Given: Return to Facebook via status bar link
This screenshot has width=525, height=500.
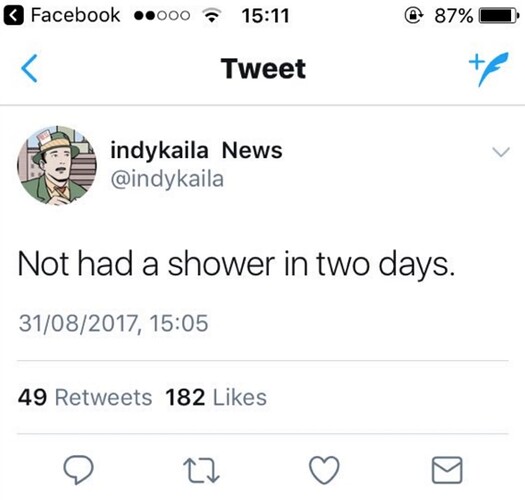Looking at the screenshot, I should [x=63, y=15].
